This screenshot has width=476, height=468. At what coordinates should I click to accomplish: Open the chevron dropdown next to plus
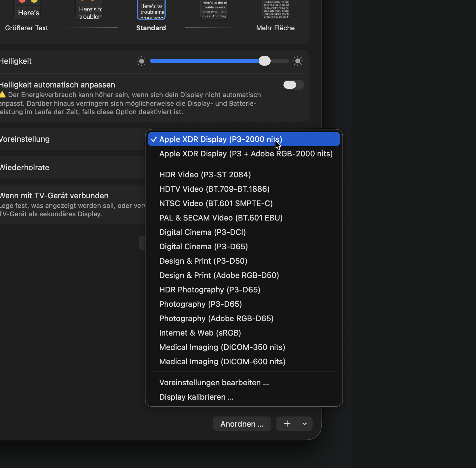[x=304, y=424]
